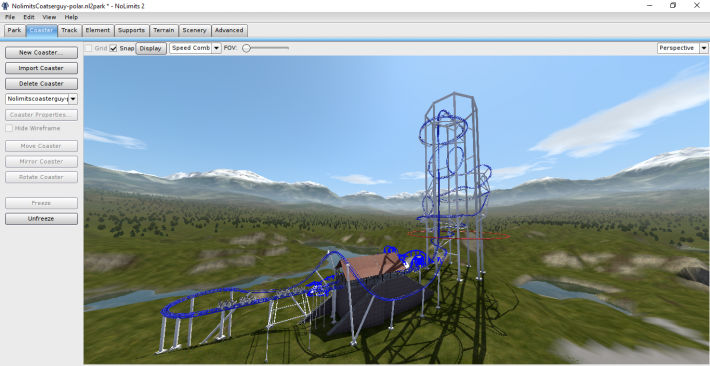
Task: Click the red selection ring in viewport
Action: (x=458, y=235)
